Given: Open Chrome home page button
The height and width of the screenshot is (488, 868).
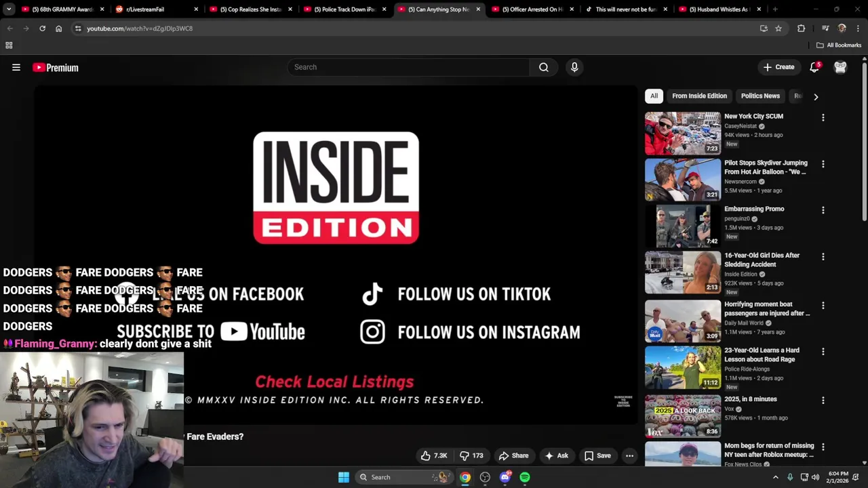Looking at the screenshot, I should (x=58, y=28).
